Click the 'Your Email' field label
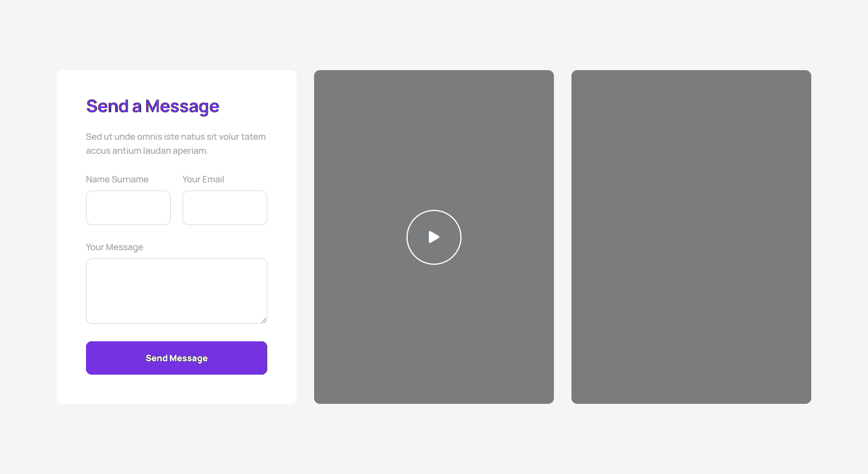This screenshot has width=868, height=474. click(x=203, y=179)
